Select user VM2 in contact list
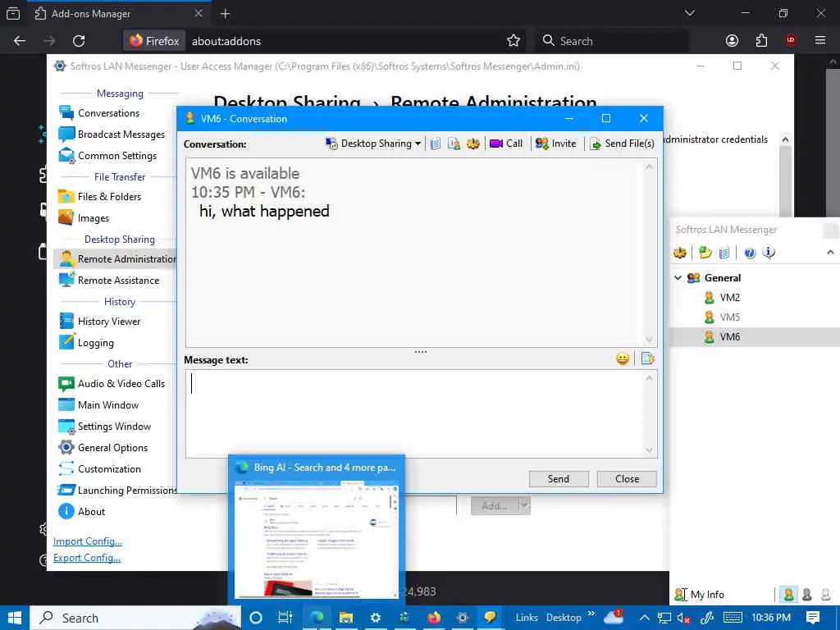This screenshot has width=840, height=630. (729, 297)
